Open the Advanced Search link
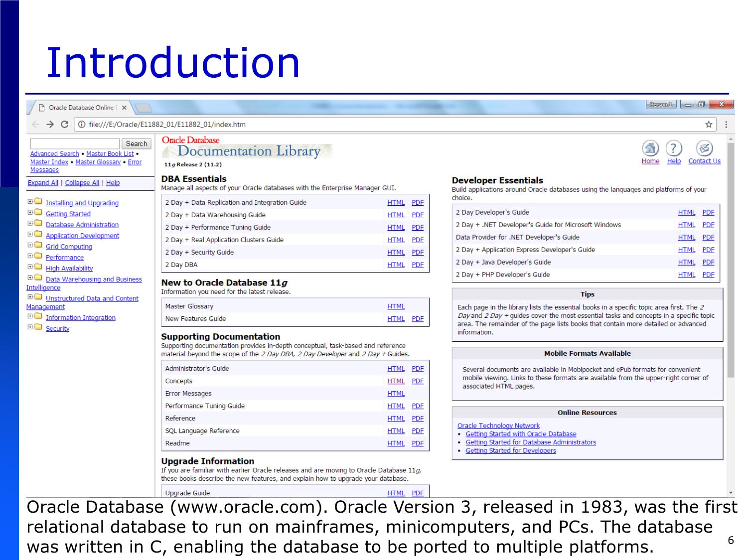 (x=54, y=154)
